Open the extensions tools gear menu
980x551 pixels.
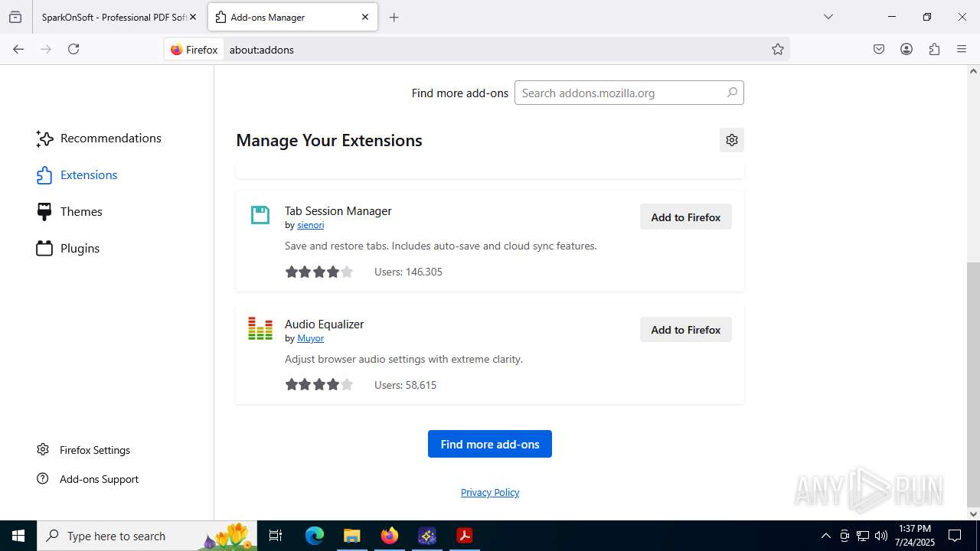[x=732, y=140]
